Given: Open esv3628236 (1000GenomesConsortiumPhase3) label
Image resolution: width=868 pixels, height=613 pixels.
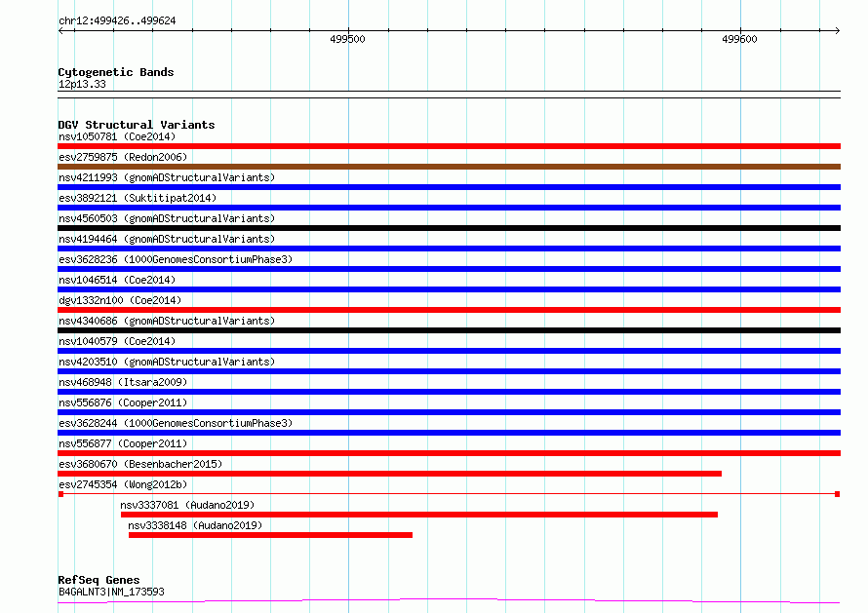Looking at the screenshot, I should click(x=176, y=259).
